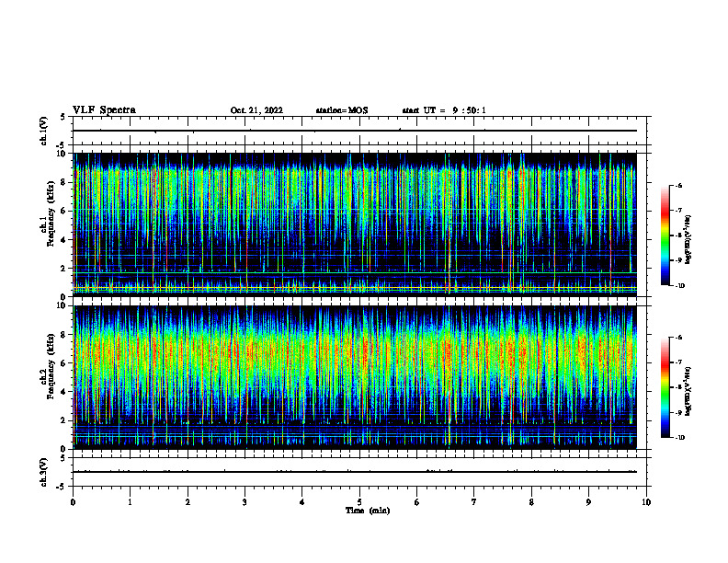
Task: Click the ch.2 spectrogram plot area
Action: pos(355,377)
